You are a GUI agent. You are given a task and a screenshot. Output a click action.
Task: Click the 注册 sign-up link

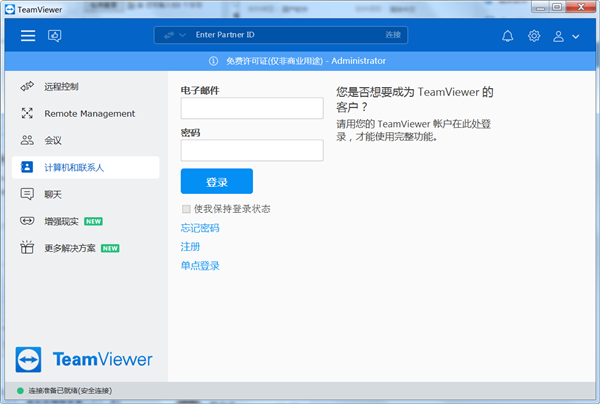[190, 247]
